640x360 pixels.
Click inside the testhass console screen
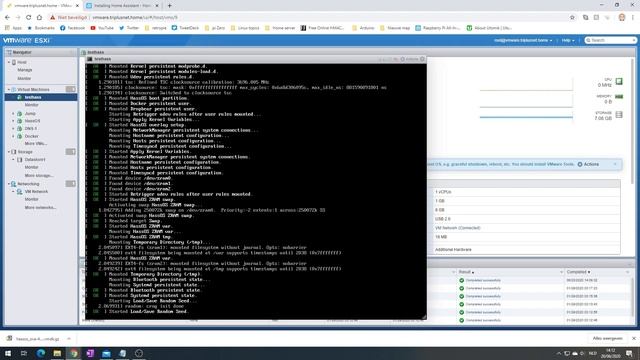(x=256, y=191)
